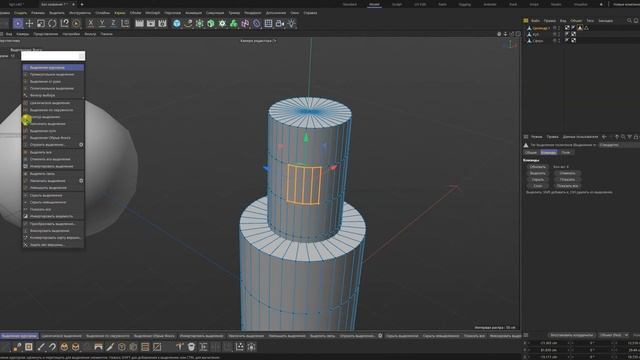Image resolution: width=640 pixels, height=360 pixels.
Task: Click the grid floor icon in toolbar
Action: pos(268,24)
